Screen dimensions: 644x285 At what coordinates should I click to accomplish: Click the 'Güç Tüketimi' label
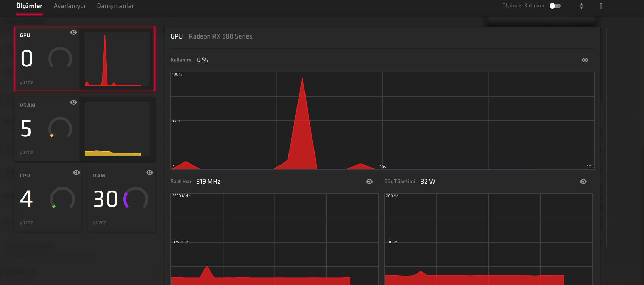(x=400, y=182)
